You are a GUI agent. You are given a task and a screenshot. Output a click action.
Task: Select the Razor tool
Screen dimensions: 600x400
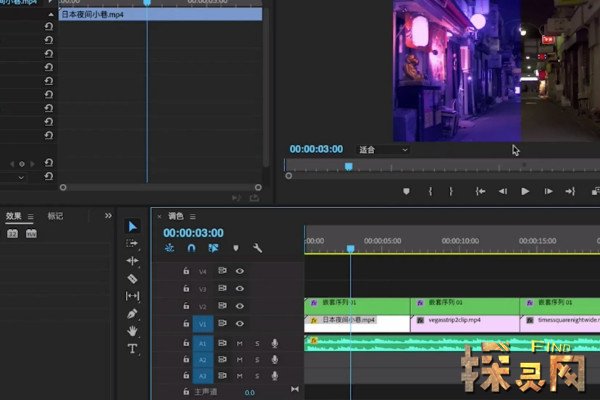[x=132, y=278]
